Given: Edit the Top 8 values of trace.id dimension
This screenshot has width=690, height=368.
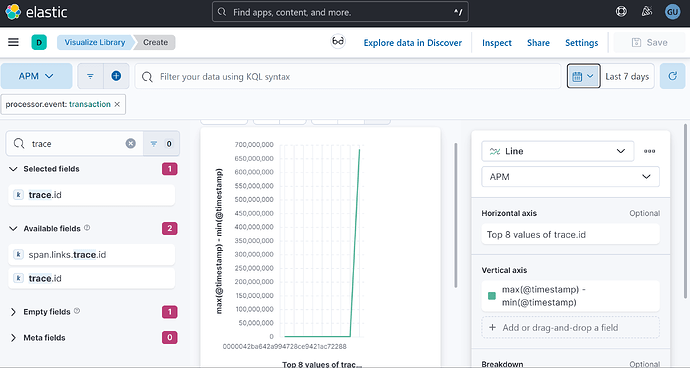Looking at the screenshot, I should click(x=570, y=234).
